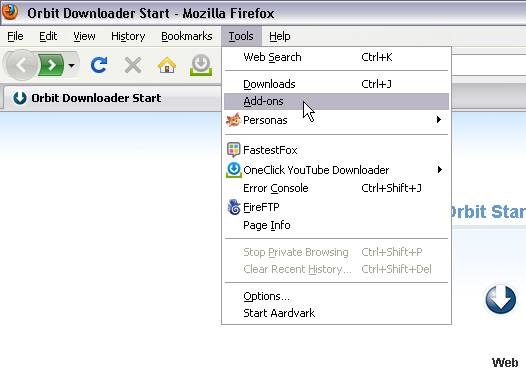Open the Bookmarks menu

click(x=187, y=36)
